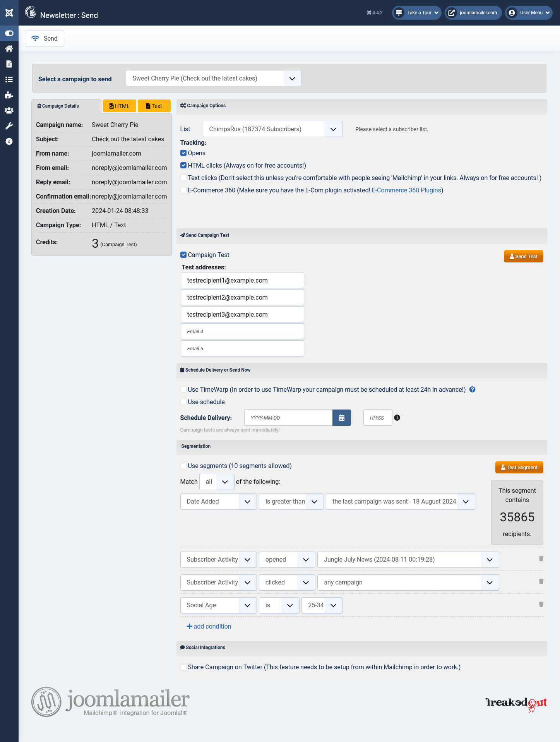Open the wrench system sidebar icon
Viewport: 560px width, 742px height.
coord(9,126)
